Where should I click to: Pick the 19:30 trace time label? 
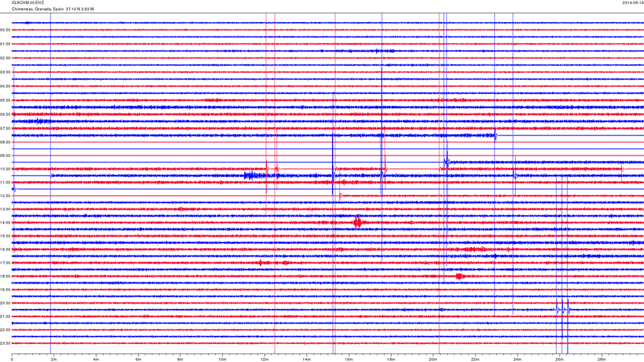pos(5,290)
